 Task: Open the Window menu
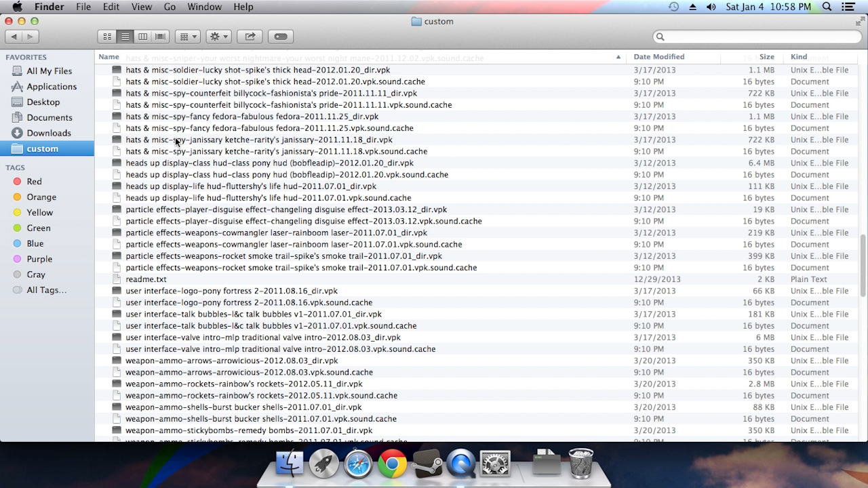204,7
